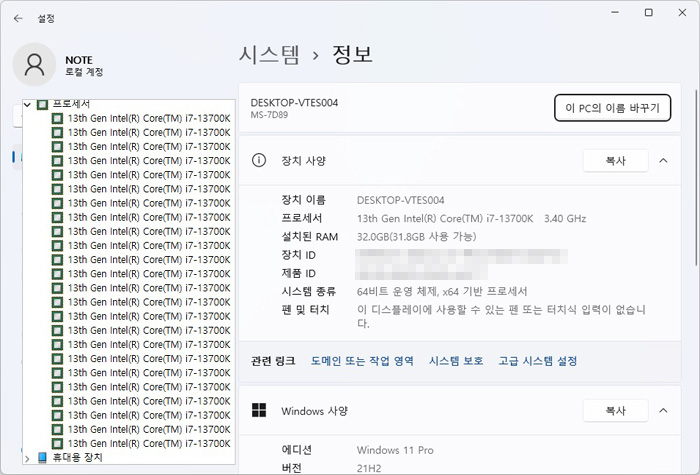Click the NOTE account name
The image size is (700, 475).
coord(79,60)
